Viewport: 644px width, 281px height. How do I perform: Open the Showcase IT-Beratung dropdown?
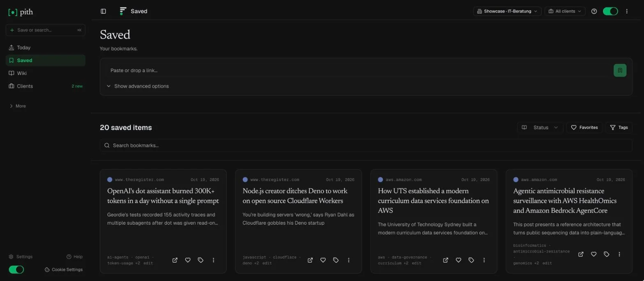pyautogui.click(x=507, y=11)
